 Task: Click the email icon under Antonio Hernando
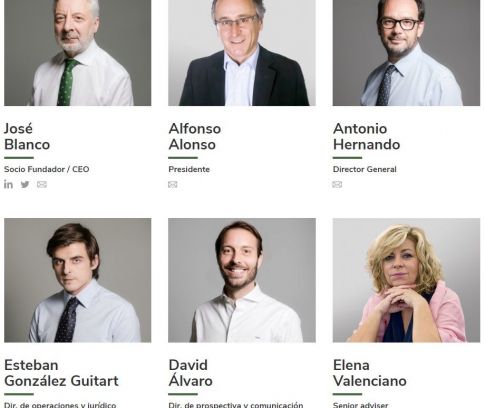[337, 184]
